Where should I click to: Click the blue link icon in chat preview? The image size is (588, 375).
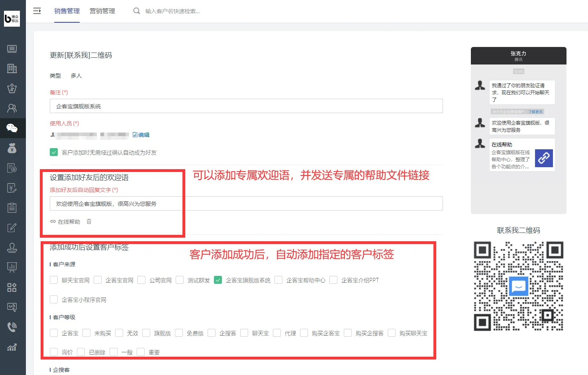point(544,158)
